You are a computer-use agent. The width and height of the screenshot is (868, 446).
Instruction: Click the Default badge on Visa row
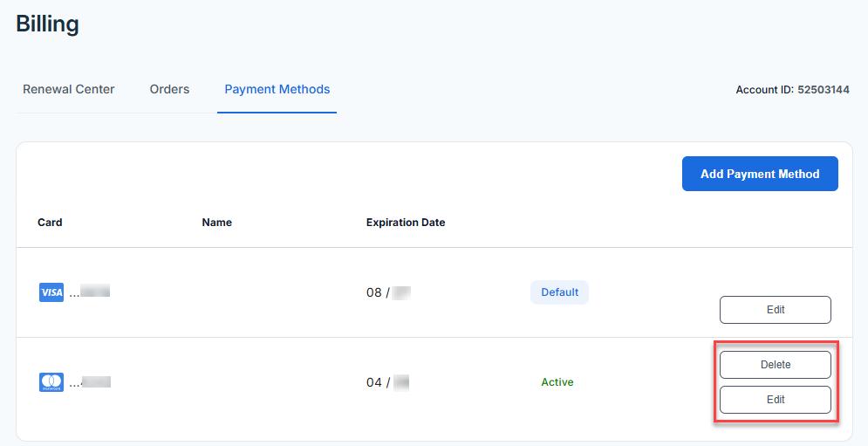560,292
